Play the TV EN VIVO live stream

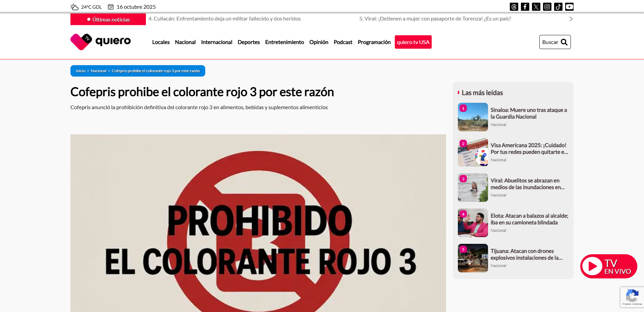pos(608,266)
